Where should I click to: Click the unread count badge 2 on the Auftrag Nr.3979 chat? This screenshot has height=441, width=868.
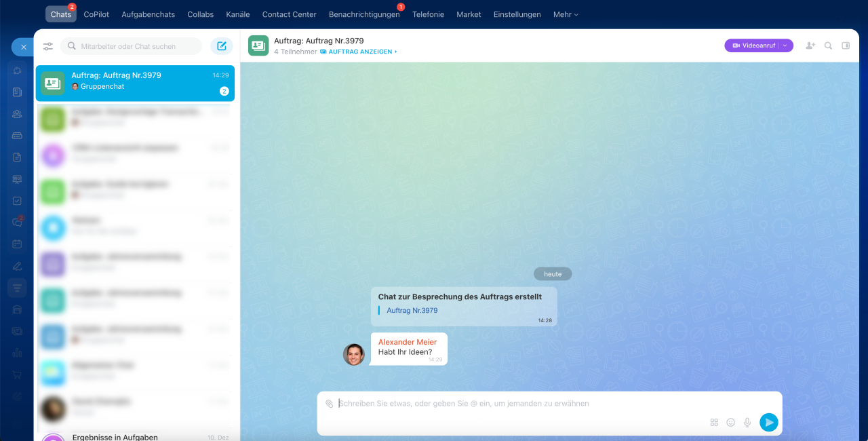pos(224,91)
